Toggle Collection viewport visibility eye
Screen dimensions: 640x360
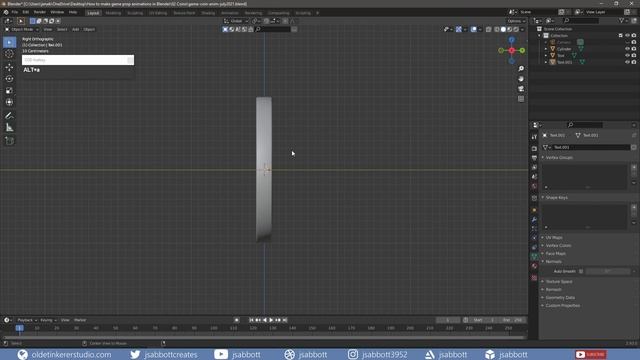[627, 36]
